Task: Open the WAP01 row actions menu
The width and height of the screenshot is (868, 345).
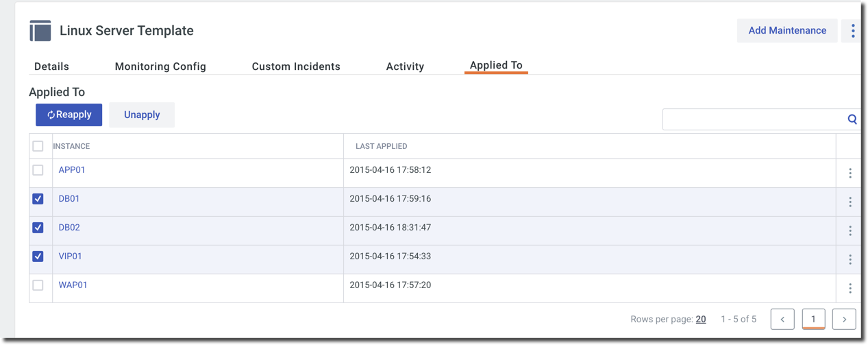Action: click(x=850, y=289)
